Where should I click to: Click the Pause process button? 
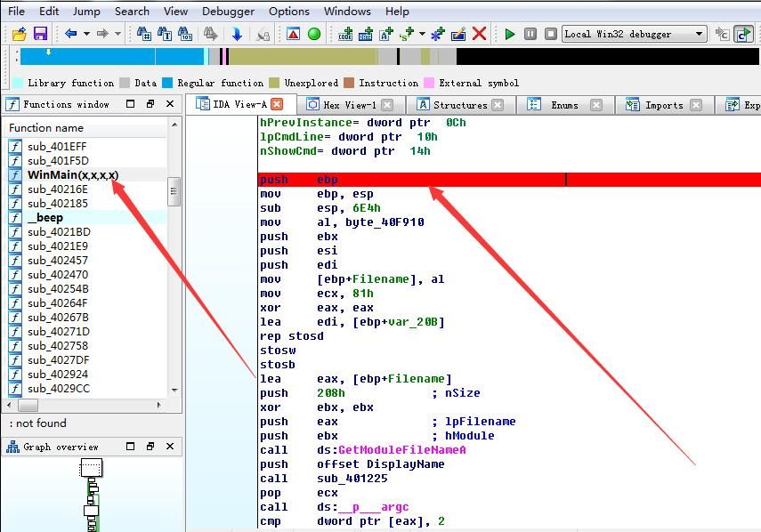[530, 34]
